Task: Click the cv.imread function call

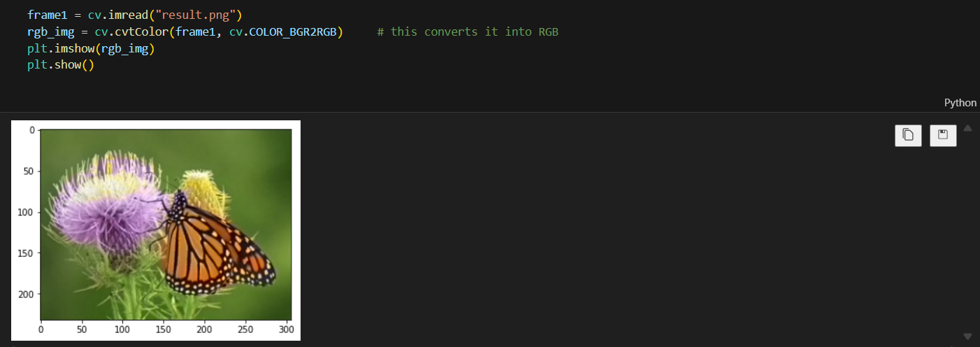Action: pos(117,15)
